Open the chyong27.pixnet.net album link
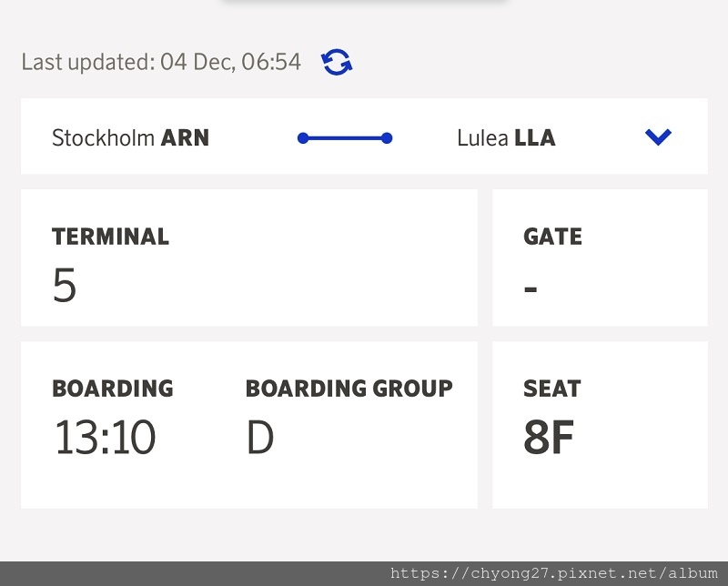This screenshot has height=586, width=728. (554, 573)
